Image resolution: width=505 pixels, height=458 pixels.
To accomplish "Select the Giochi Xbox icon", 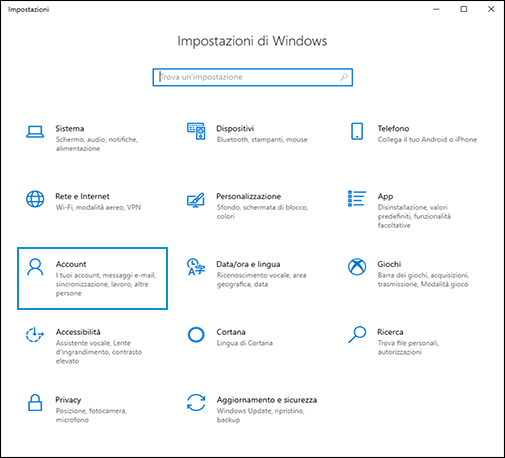I will click(x=357, y=267).
